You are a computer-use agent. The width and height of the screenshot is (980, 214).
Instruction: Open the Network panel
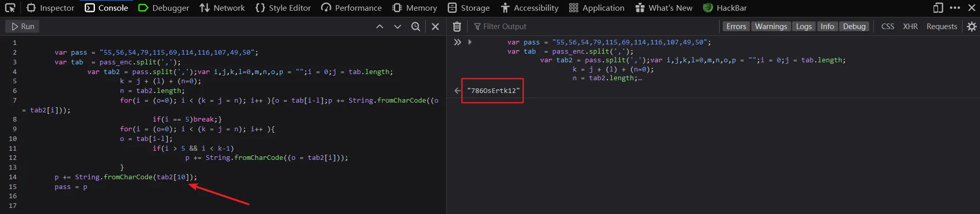click(x=222, y=8)
